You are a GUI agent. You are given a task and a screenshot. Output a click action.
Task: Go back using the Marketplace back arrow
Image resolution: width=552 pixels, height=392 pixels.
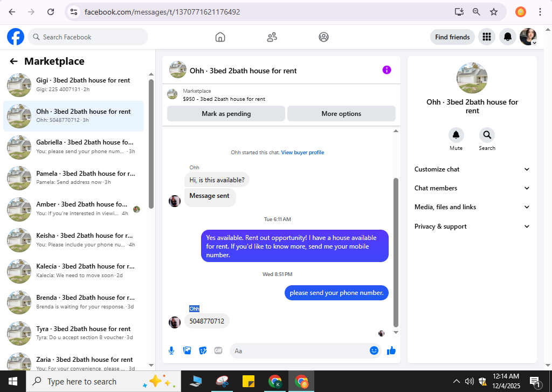pos(13,61)
